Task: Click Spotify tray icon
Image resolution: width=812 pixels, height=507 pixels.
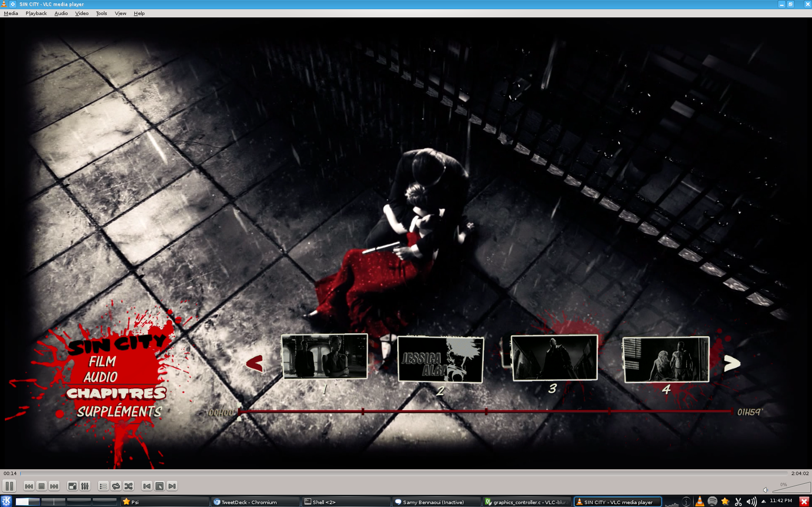Action: (x=712, y=501)
